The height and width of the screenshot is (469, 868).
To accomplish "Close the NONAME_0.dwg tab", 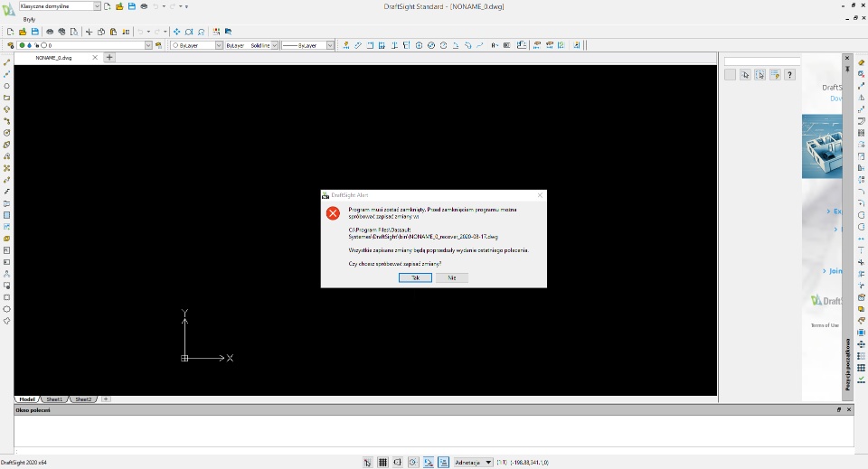I will coord(95,58).
